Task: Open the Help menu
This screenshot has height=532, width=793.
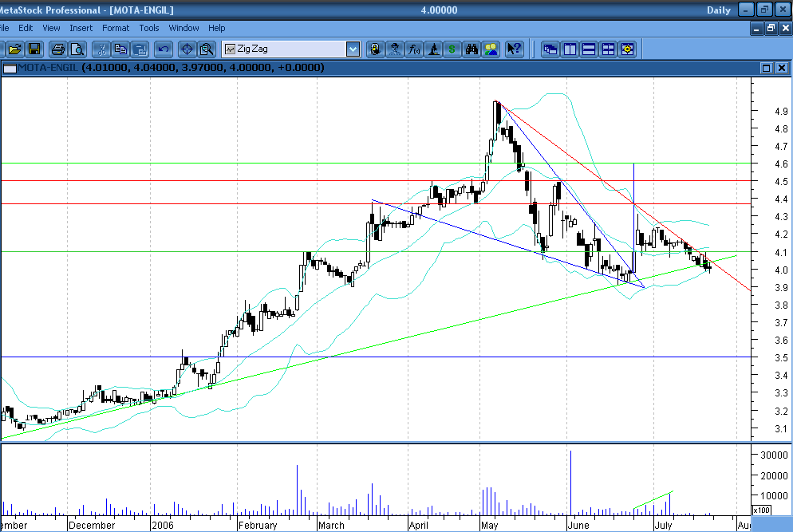Action: (216, 29)
